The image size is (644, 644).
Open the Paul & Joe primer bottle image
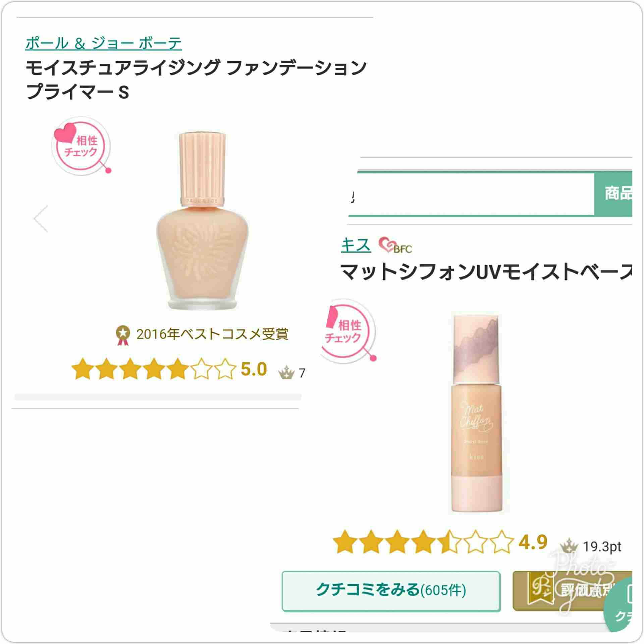(x=203, y=221)
